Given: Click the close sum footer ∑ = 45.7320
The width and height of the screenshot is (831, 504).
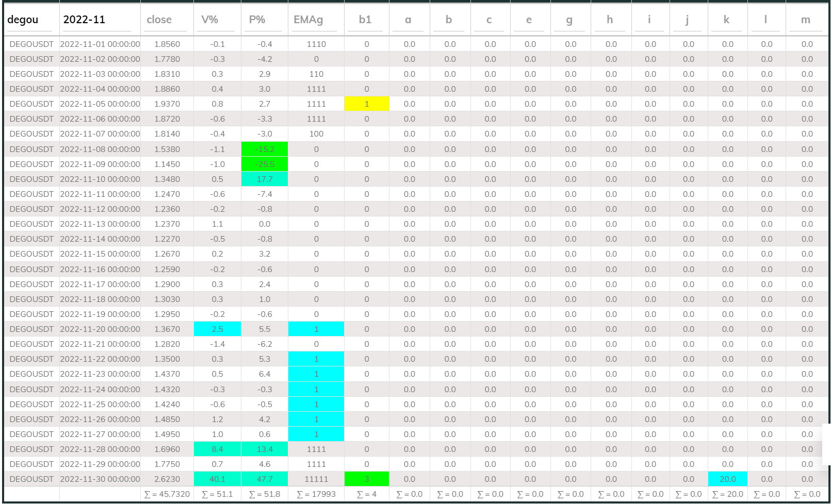Looking at the screenshot, I should 167,494.
